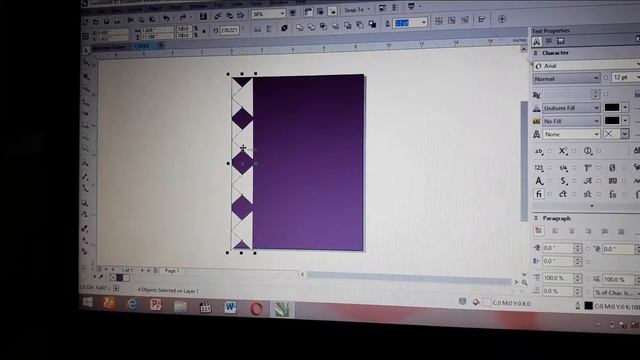This screenshot has width=640, height=360.
Task: Toggle No horizontal alignment in Paragraph
Action: point(539,231)
